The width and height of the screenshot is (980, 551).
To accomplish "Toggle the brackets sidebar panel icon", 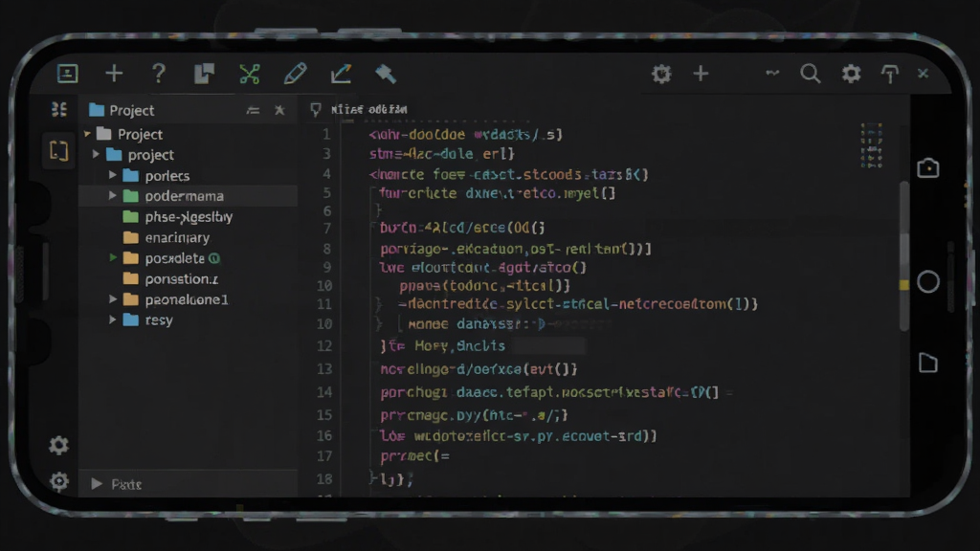I will [x=58, y=150].
